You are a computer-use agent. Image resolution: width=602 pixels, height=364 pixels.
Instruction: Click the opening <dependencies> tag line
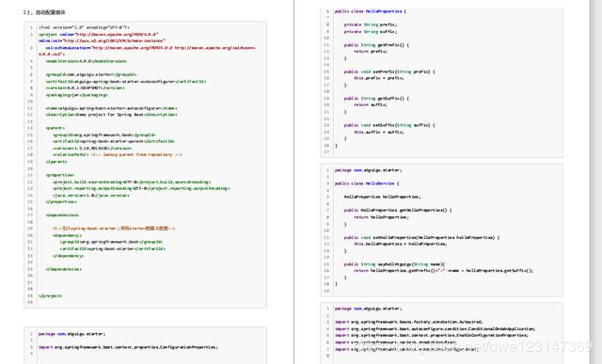63,215
